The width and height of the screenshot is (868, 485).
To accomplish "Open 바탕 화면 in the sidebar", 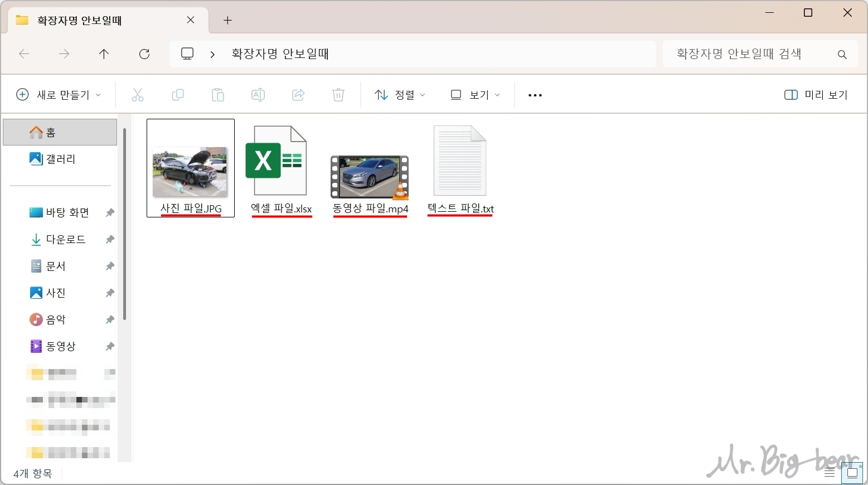I will pos(60,212).
